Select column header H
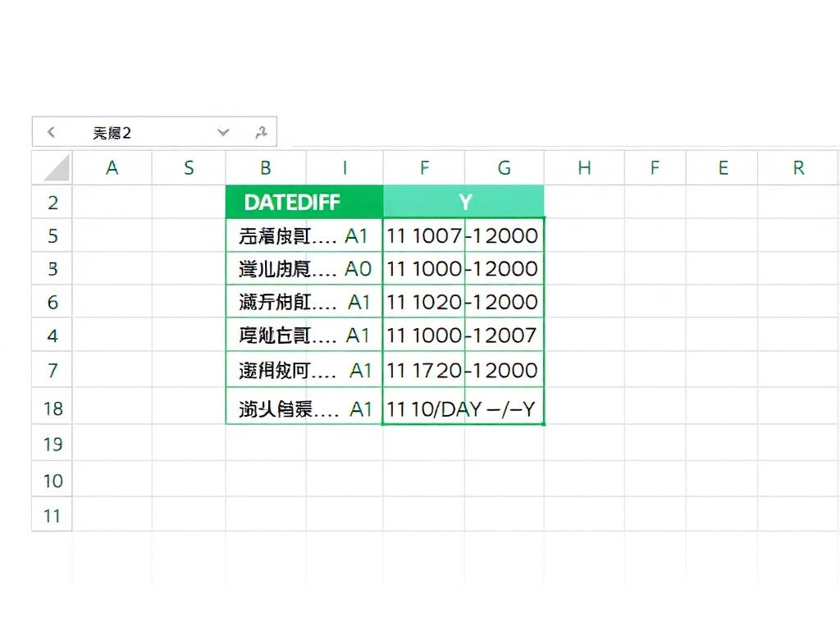840x630 pixels. point(584,167)
